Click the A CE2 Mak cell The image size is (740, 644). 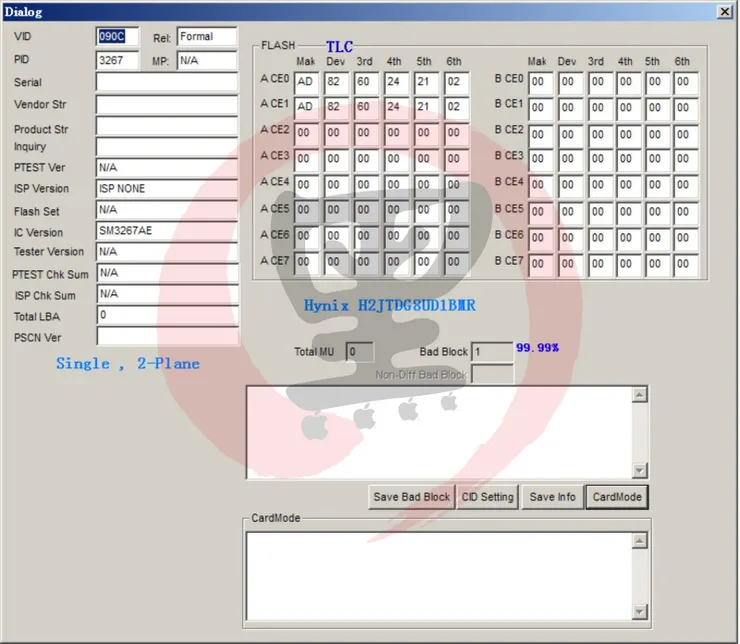click(306, 134)
